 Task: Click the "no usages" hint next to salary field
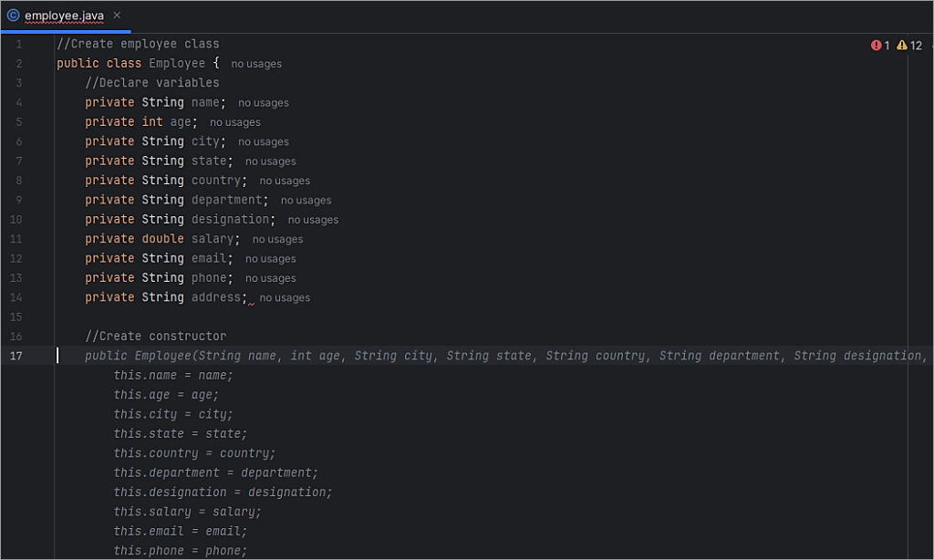pyautogui.click(x=276, y=238)
